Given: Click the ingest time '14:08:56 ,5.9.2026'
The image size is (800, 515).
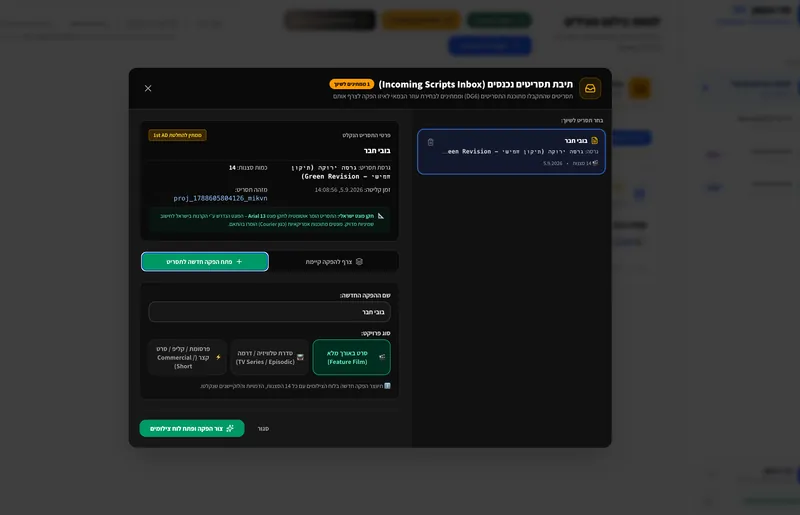Looking at the screenshot, I should (x=339, y=190).
